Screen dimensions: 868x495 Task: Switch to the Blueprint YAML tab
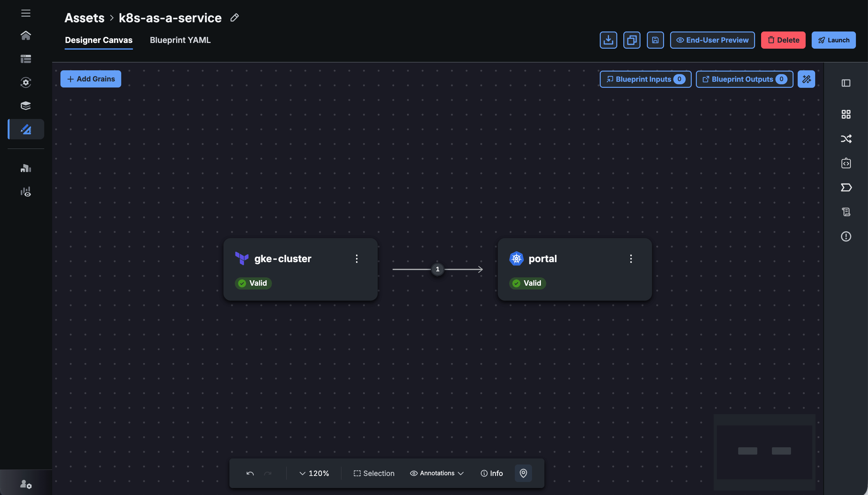[180, 40]
